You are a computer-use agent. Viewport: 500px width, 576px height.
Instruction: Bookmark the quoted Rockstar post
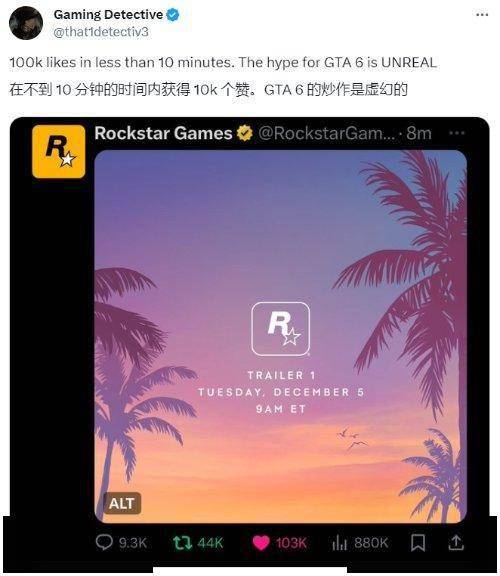coord(418,543)
